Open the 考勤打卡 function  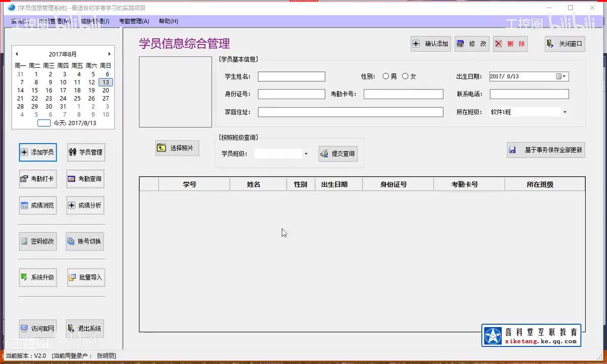coord(38,179)
